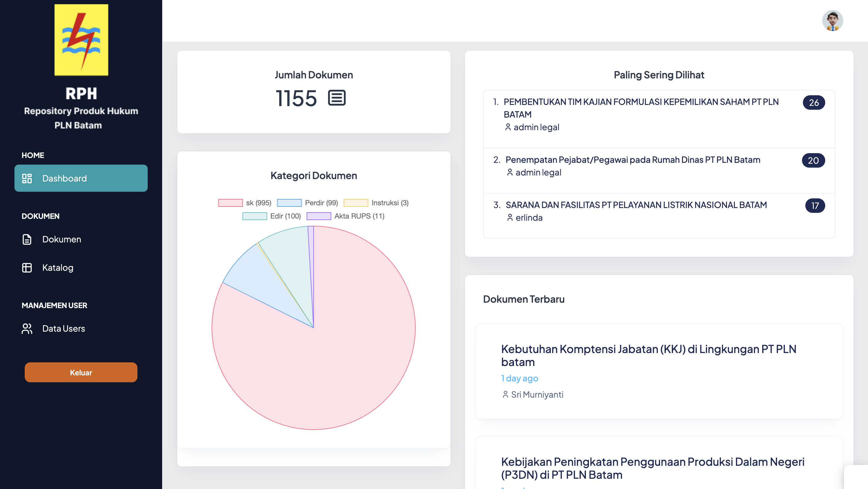Click the Katalog table icon

click(27, 268)
